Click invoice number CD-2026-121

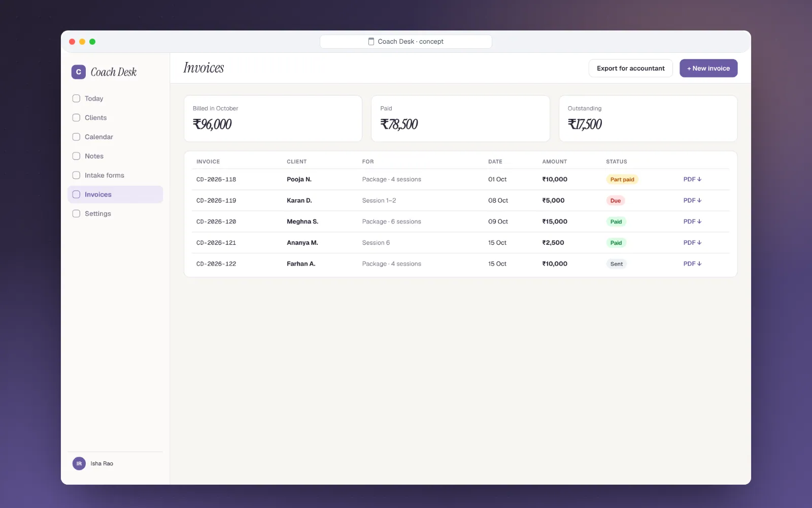[216, 243]
